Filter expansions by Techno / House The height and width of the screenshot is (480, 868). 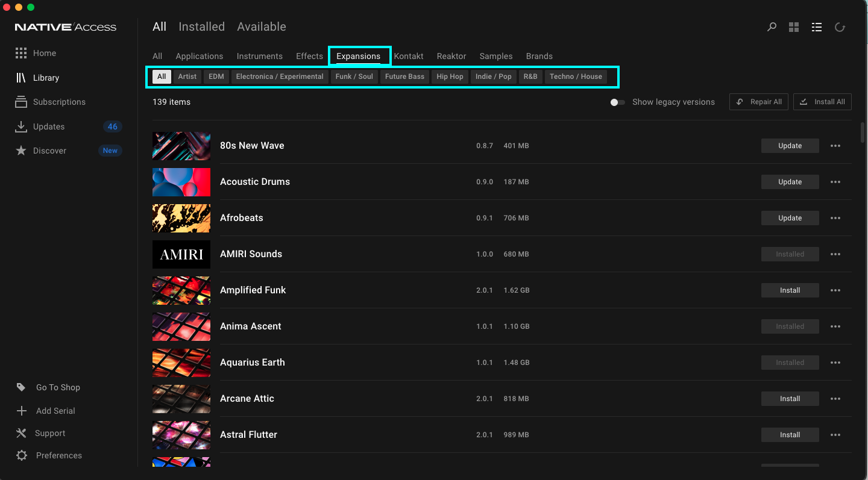576,76
